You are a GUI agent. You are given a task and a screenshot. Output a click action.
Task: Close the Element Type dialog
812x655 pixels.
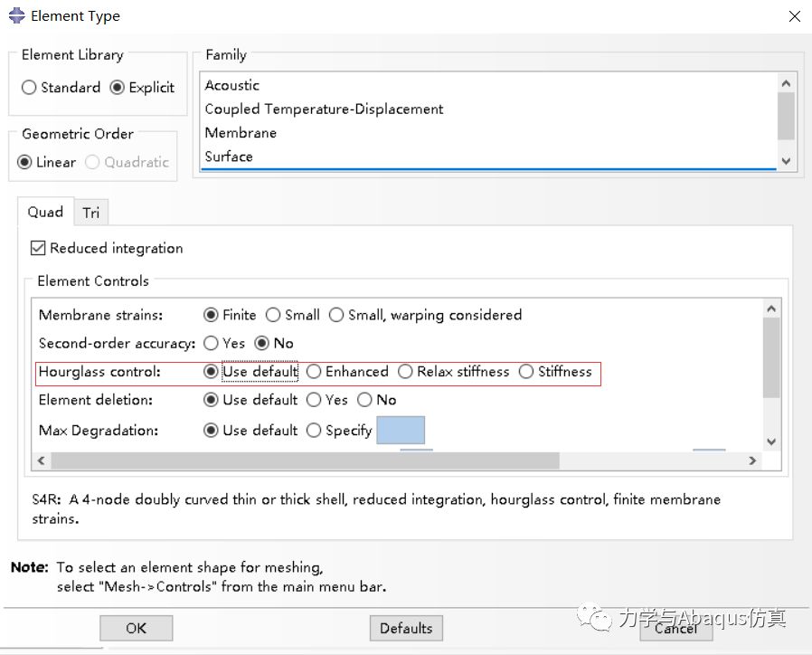point(794,16)
